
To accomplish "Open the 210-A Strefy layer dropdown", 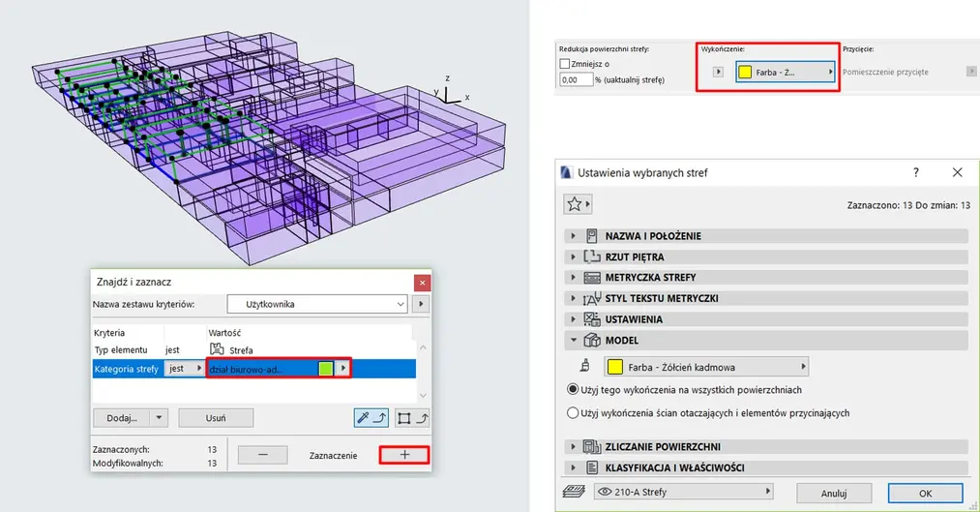I will tap(683, 492).
